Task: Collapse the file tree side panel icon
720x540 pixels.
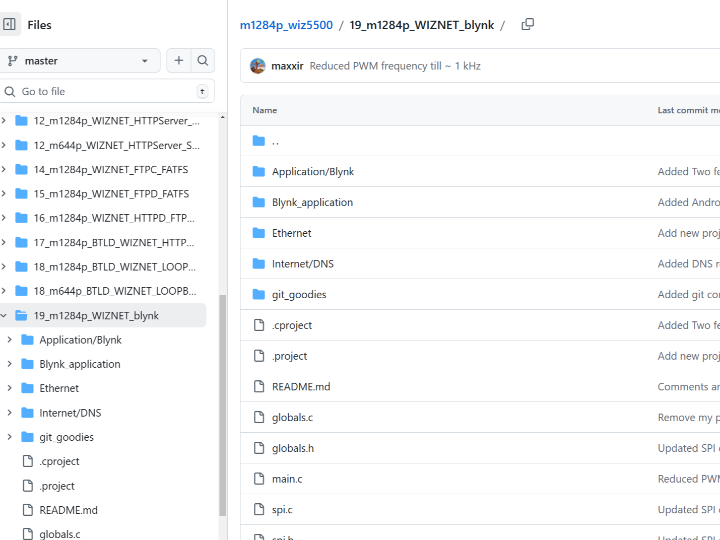Action: click(11, 25)
